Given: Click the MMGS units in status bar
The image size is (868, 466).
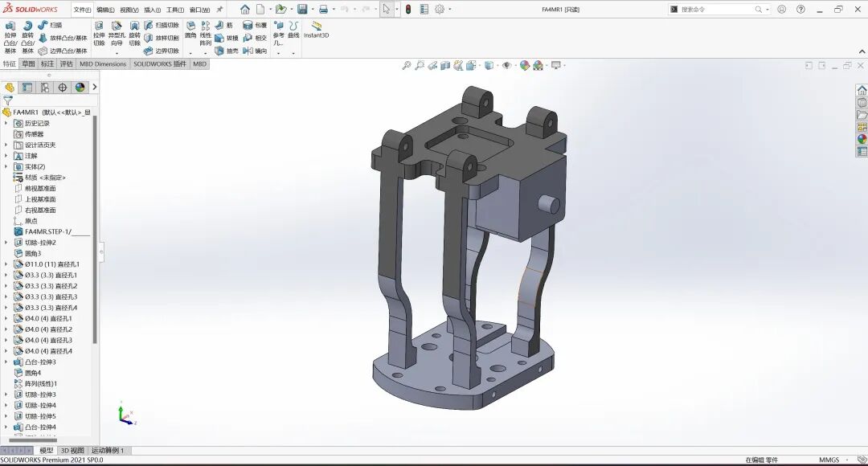Looking at the screenshot, I should click(829, 460).
